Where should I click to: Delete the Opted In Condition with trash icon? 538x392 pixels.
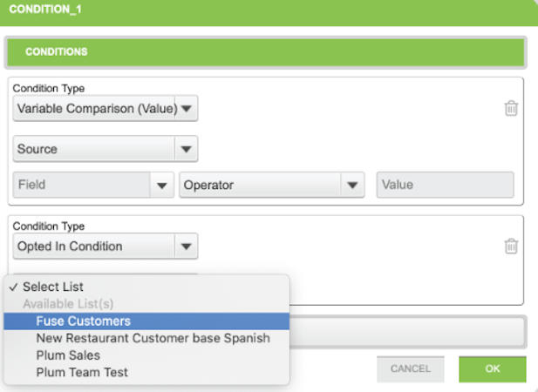[x=511, y=247]
